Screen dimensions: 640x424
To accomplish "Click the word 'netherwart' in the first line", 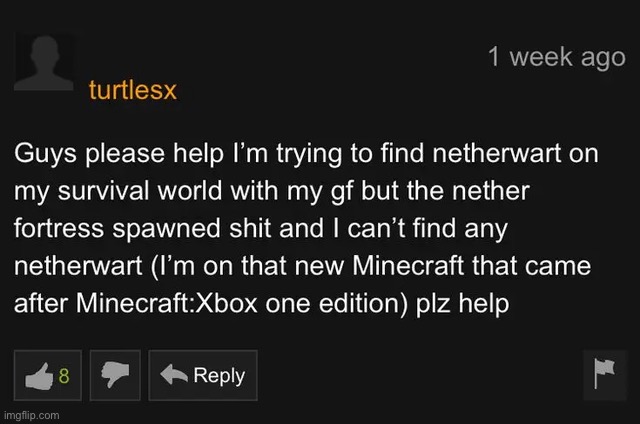I will click(497, 153).
